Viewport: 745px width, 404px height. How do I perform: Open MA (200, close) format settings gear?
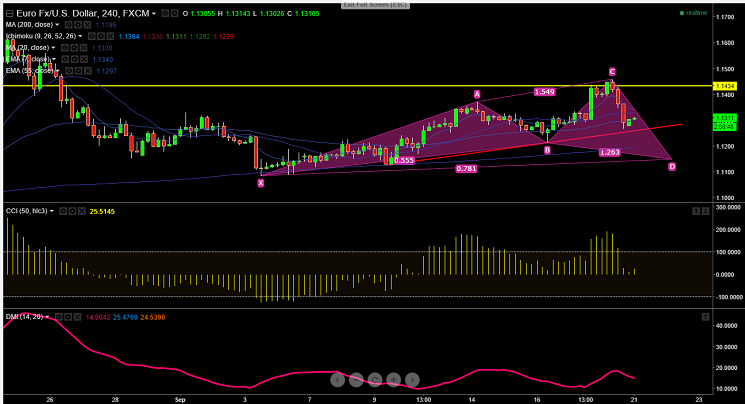click(77, 25)
